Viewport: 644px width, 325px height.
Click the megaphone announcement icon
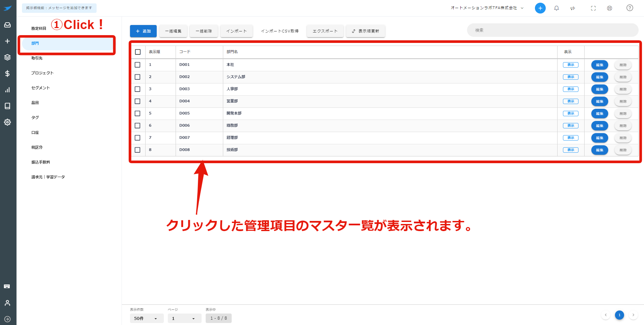pos(573,8)
